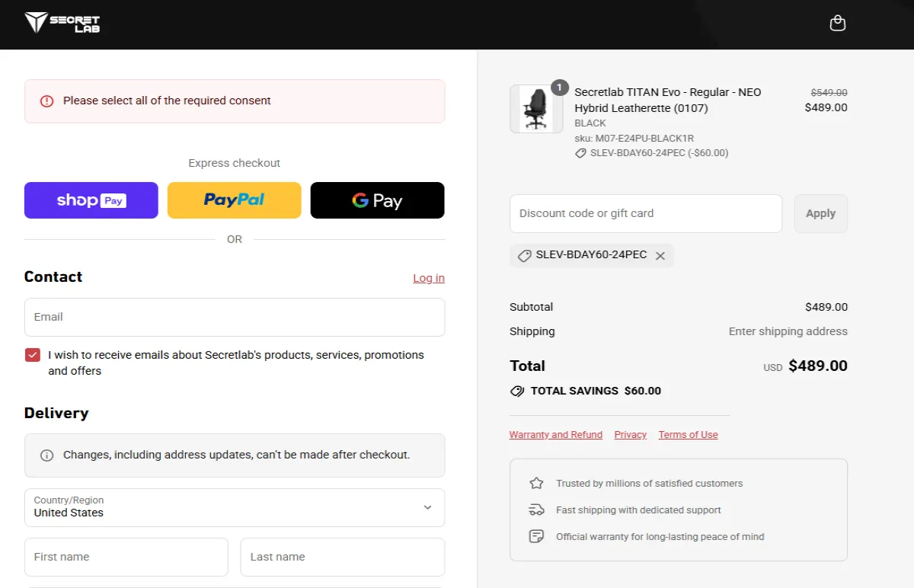
Task: Pay with Shop Pay express checkout
Action: (x=91, y=200)
